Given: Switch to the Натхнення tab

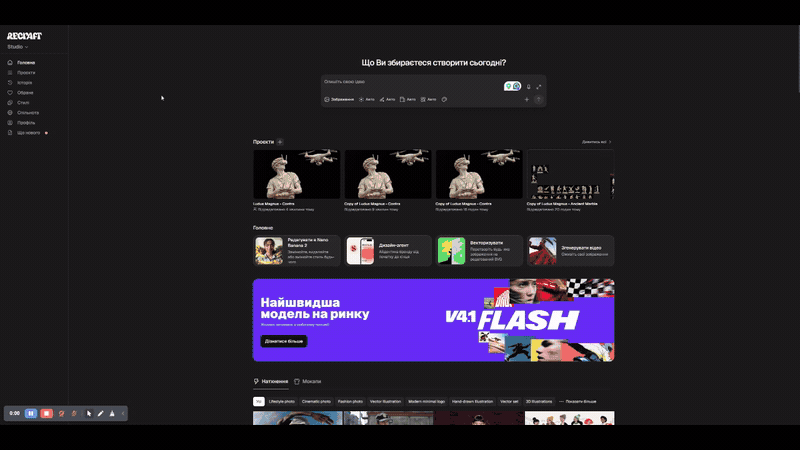Looking at the screenshot, I should tap(271, 382).
